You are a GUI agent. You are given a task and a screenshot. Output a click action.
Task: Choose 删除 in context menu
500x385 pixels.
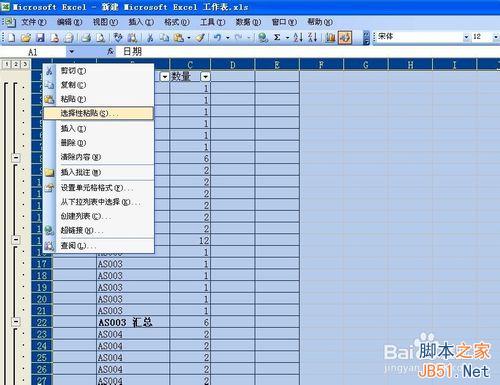click(x=99, y=143)
